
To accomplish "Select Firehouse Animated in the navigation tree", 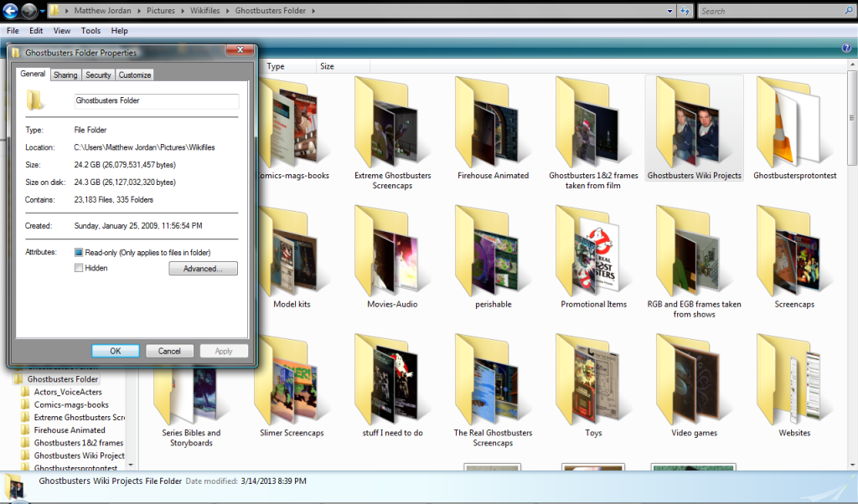I will pyautogui.click(x=70, y=430).
